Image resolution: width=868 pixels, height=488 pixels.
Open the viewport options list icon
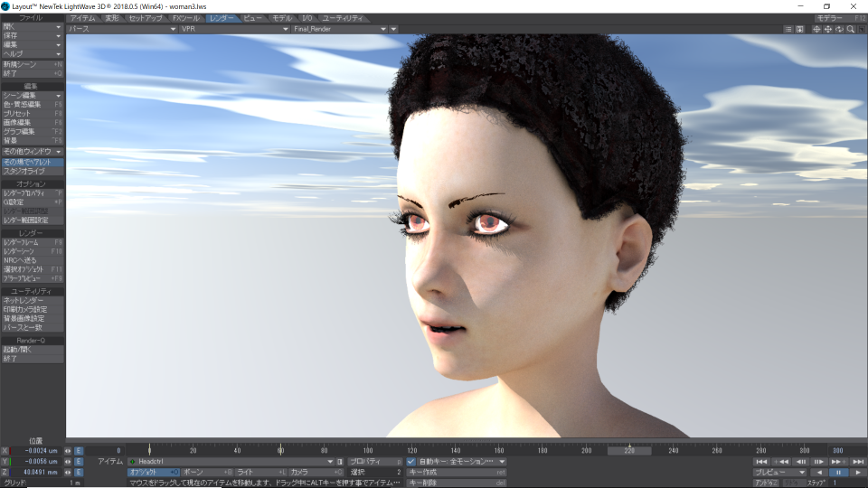pos(788,29)
